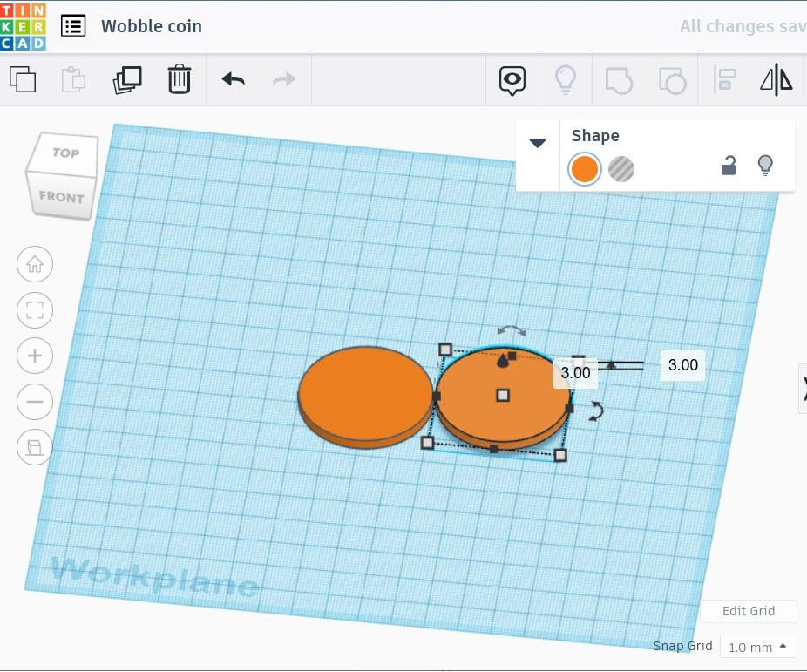Toggle the shape lock icon
The image size is (807, 672).
coord(729,166)
